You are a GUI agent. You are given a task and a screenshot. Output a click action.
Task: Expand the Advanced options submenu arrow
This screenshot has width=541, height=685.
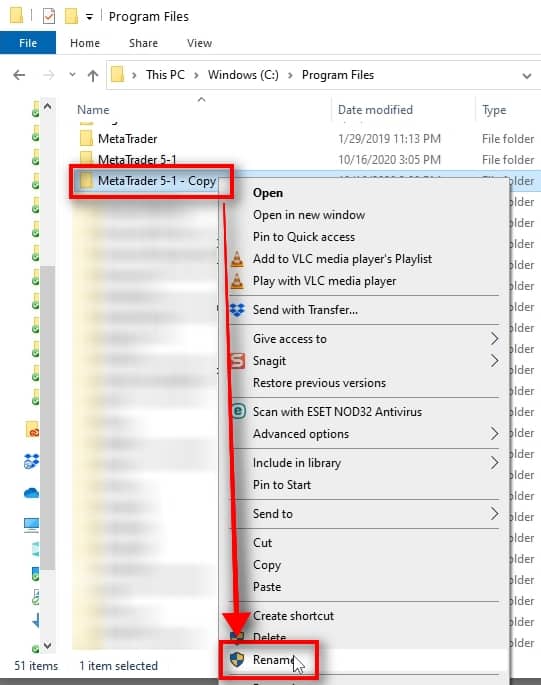click(494, 434)
